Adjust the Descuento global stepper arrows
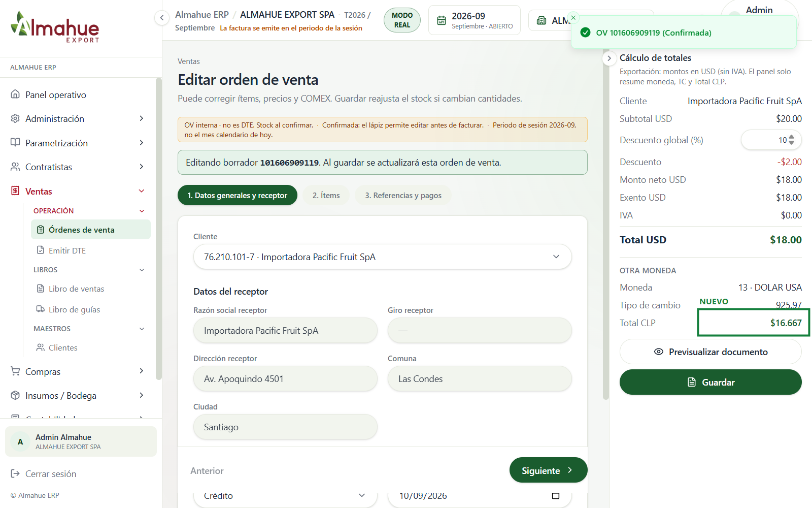Screen dimensions: 812x508 791,140
